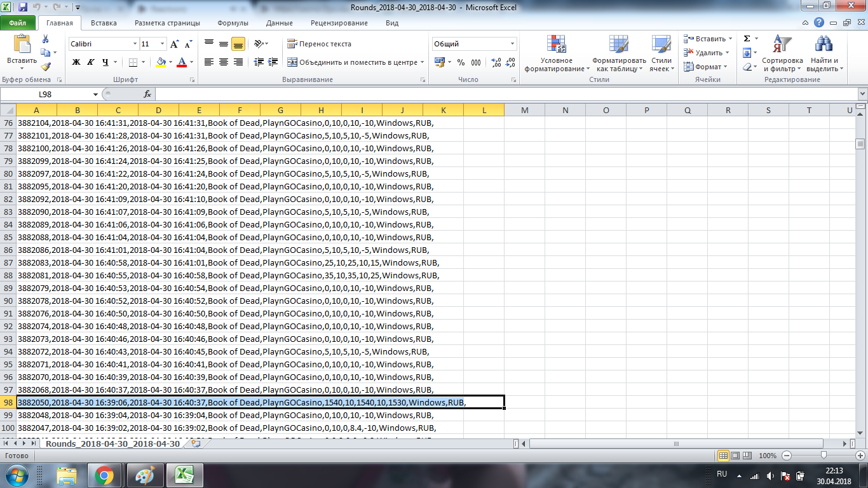The width and height of the screenshot is (868, 488).
Task: Click the large Paste clipboard icon
Action: (22, 44)
